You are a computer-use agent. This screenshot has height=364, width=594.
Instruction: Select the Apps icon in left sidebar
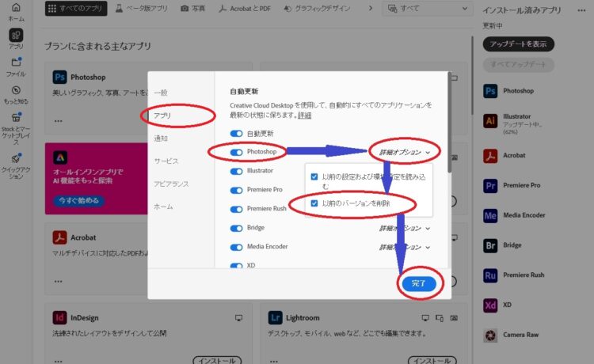16,36
